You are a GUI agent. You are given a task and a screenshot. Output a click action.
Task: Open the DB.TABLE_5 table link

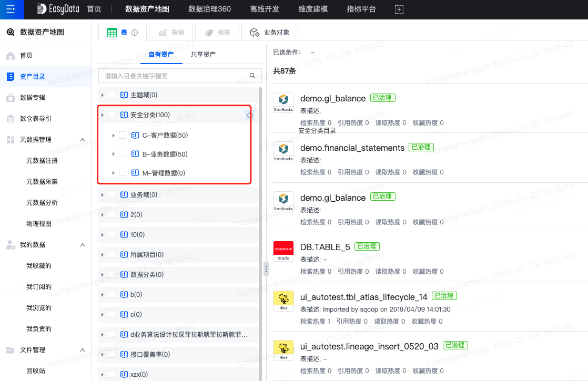[325, 247]
